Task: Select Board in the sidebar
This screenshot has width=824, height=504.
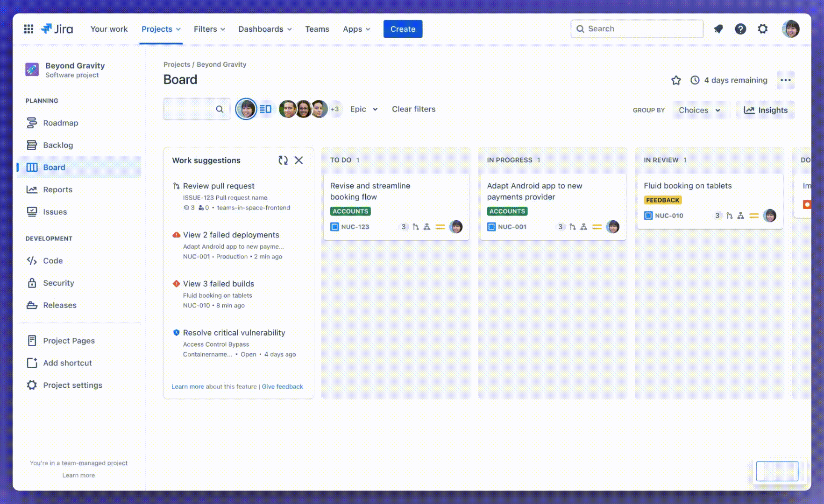Action: (x=78, y=167)
